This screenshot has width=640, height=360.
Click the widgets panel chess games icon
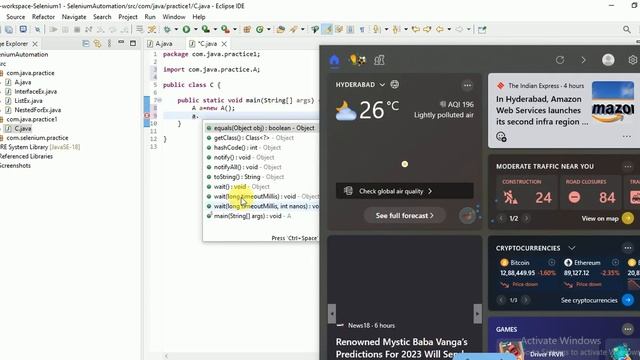(379, 60)
